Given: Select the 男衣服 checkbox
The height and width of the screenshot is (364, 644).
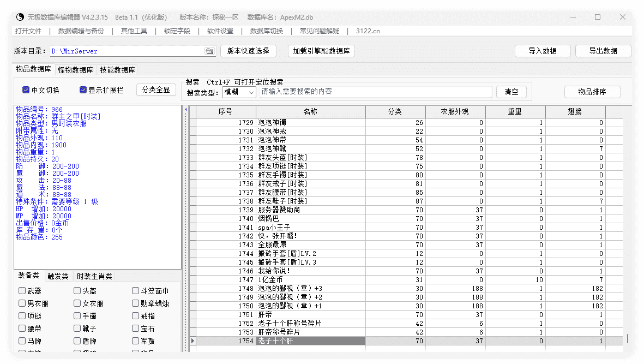Looking at the screenshot, I should click(x=22, y=303).
